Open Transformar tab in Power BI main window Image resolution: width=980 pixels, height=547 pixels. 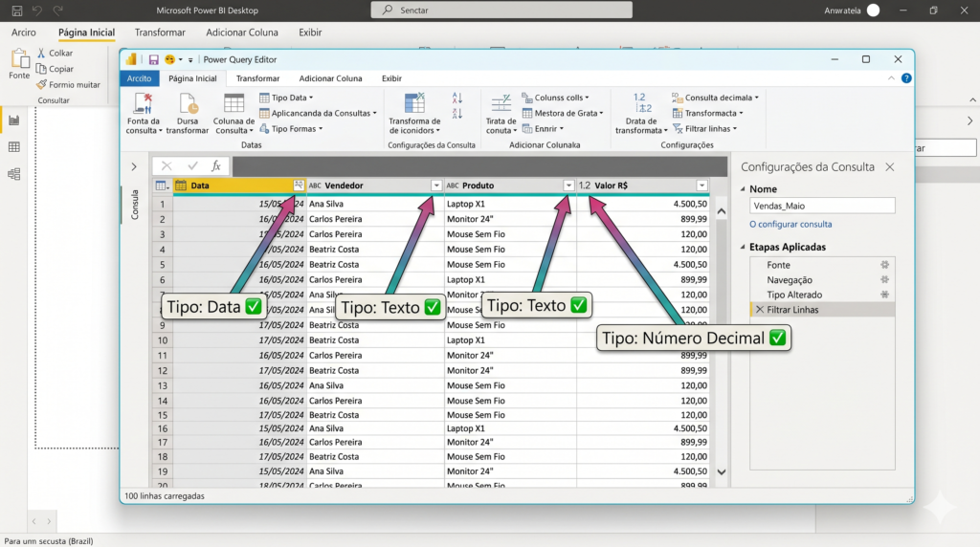coord(160,33)
